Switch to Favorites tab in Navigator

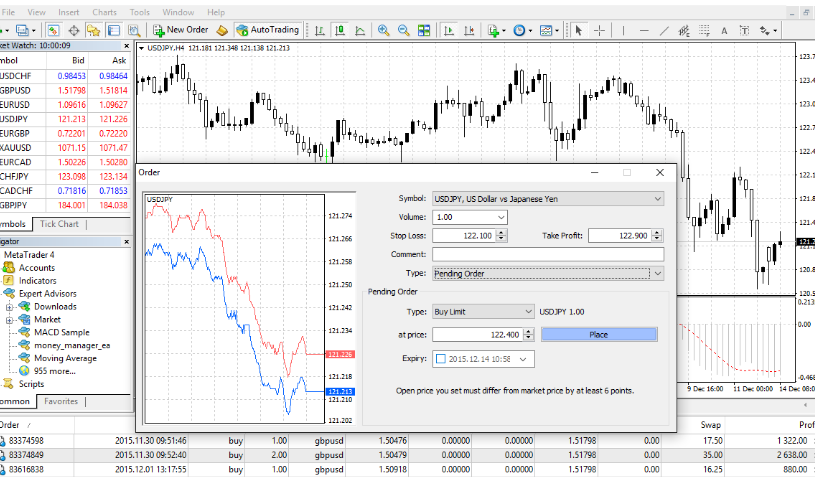click(x=61, y=401)
